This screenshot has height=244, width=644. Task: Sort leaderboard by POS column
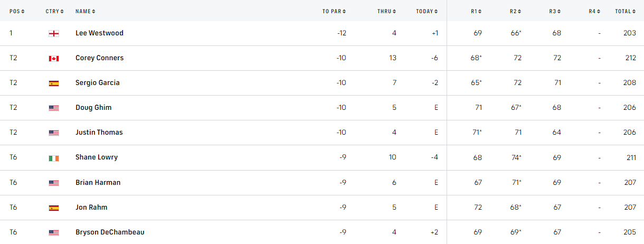pyautogui.click(x=17, y=11)
